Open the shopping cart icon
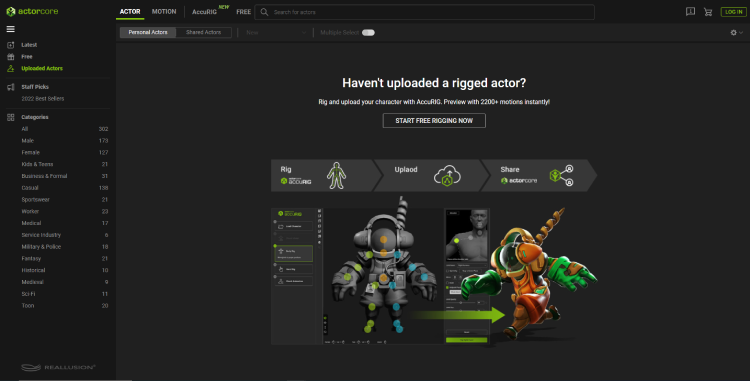The height and width of the screenshot is (381, 750). coord(708,12)
